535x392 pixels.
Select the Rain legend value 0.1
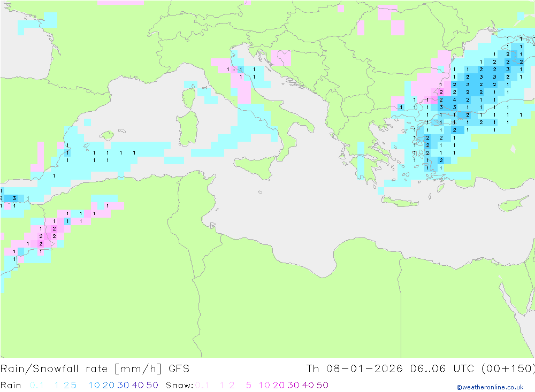pyautogui.click(x=36, y=385)
